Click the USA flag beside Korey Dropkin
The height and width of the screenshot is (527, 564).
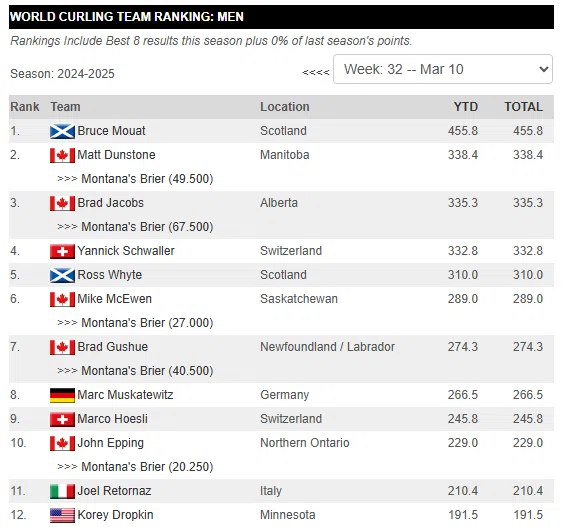tap(62, 515)
